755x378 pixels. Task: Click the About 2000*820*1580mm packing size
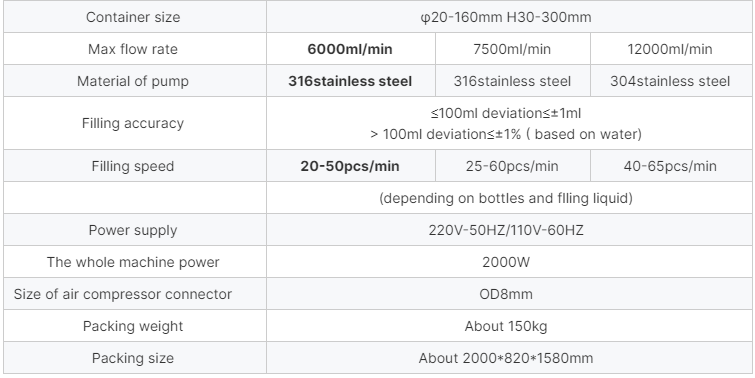click(506, 358)
